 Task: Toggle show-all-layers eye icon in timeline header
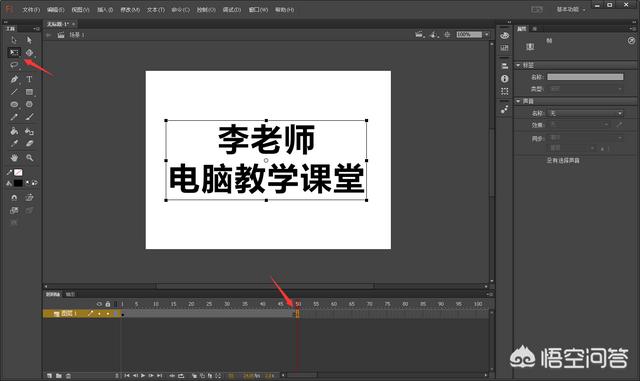click(99, 304)
